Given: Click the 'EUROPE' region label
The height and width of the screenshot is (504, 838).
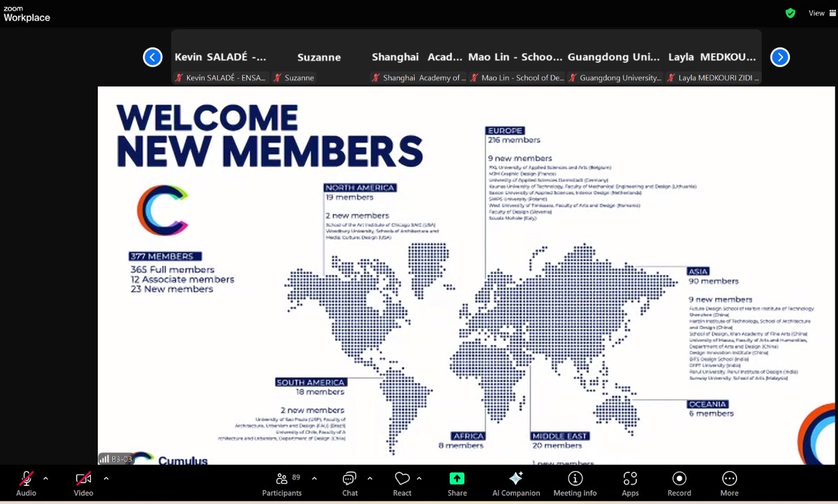Looking at the screenshot, I should [505, 131].
